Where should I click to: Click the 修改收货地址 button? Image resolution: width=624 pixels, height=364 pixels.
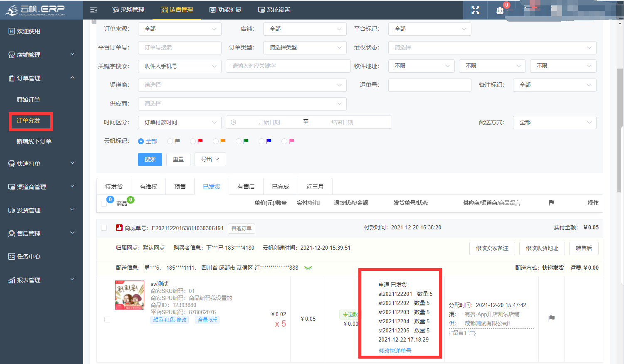tap(542, 248)
